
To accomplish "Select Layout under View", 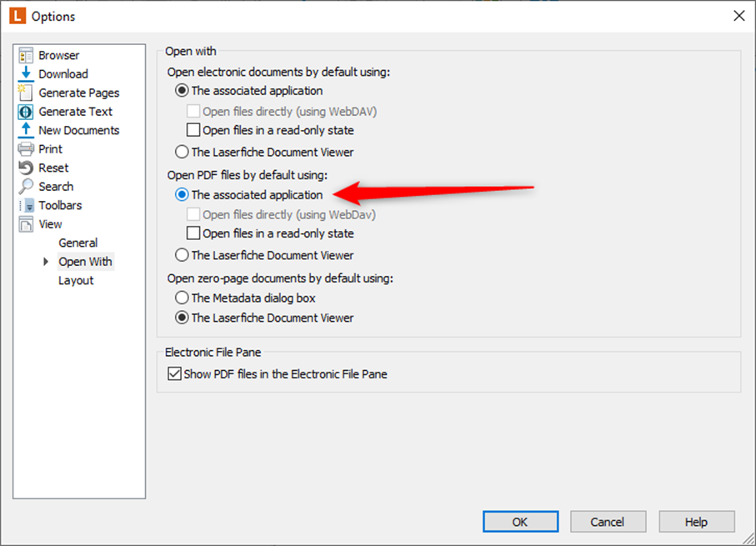I will click(76, 280).
